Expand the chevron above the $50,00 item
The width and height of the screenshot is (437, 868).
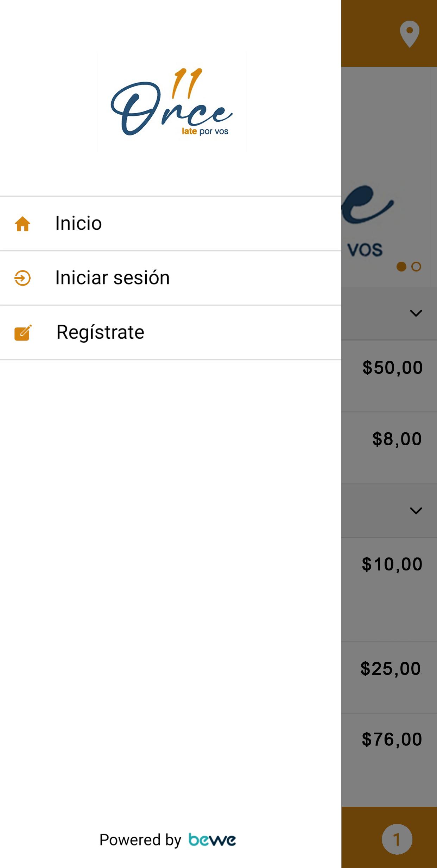pyautogui.click(x=416, y=313)
